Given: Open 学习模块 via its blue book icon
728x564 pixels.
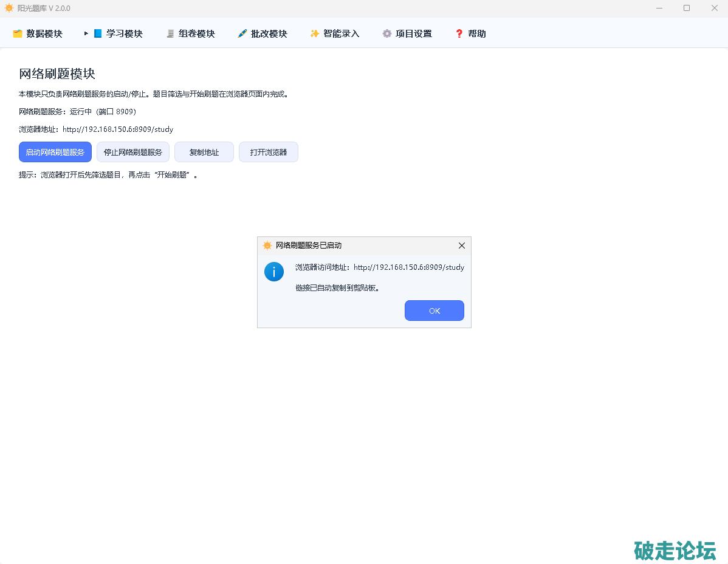Looking at the screenshot, I should coord(98,34).
